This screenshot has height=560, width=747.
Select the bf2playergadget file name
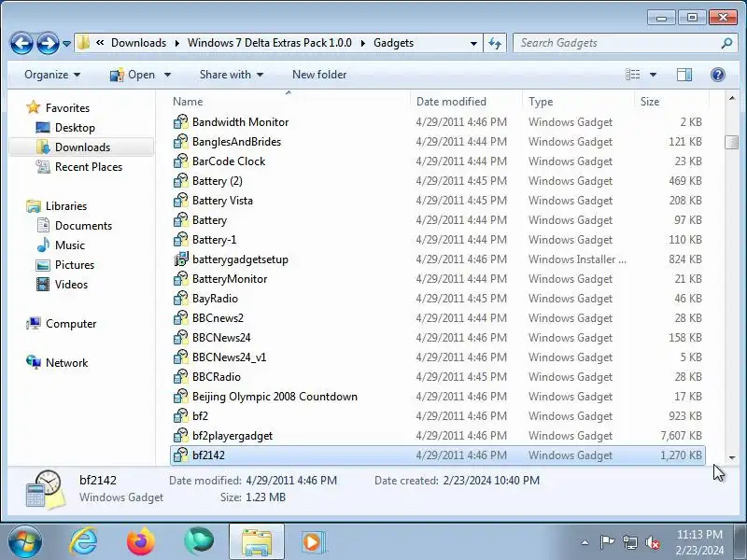pyautogui.click(x=233, y=436)
